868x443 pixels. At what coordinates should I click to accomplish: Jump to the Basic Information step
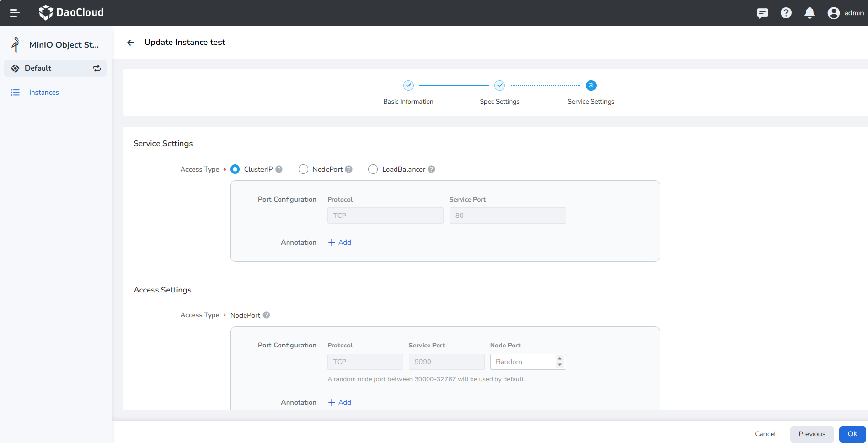[408, 86]
